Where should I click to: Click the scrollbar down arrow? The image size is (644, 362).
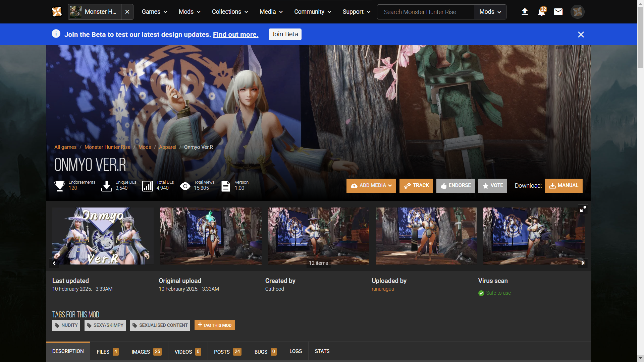point(640,358)
